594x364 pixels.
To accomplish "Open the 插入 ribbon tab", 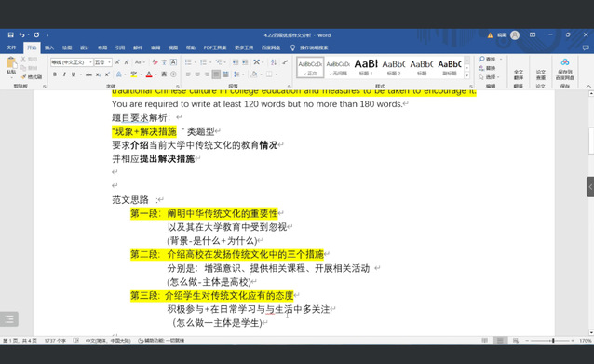I will point(49,47).
